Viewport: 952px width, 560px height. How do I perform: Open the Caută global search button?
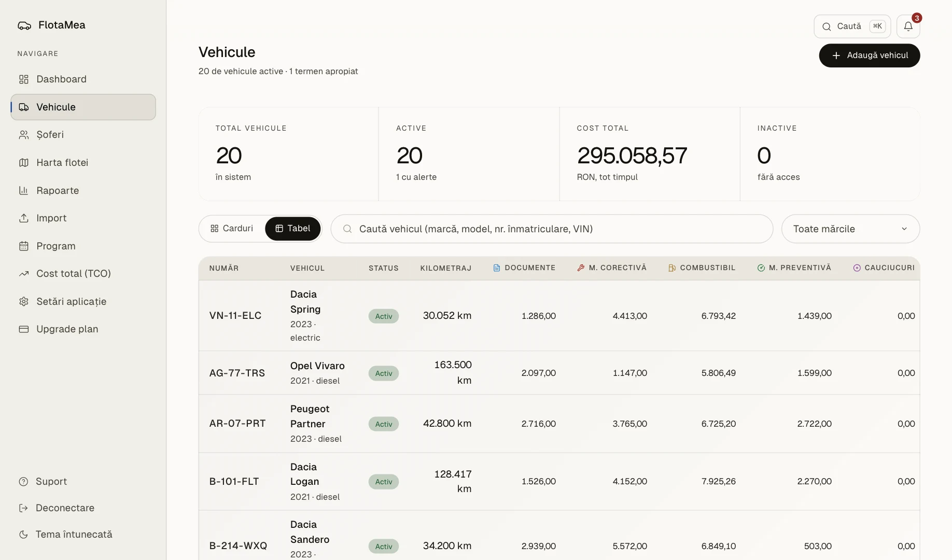[852, 26]
